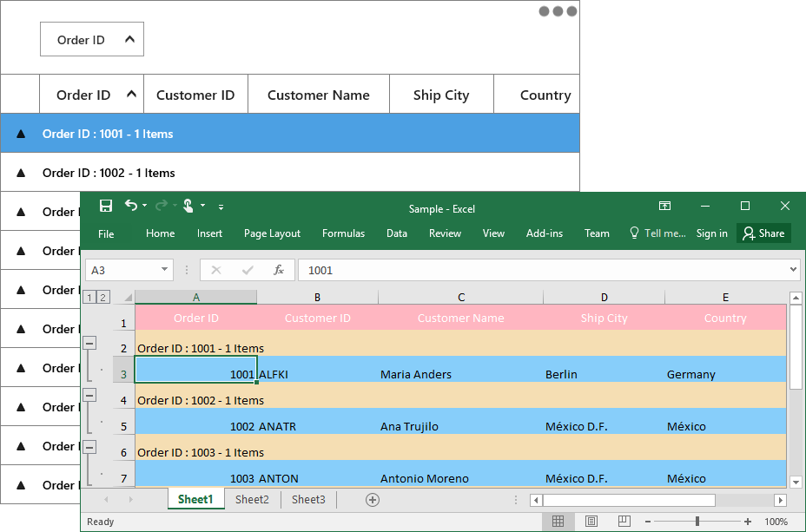This screenshot has width=806, height=532.
Task: Click the Berlin cell
Action: pyautogui.click(x=604, y=369)
